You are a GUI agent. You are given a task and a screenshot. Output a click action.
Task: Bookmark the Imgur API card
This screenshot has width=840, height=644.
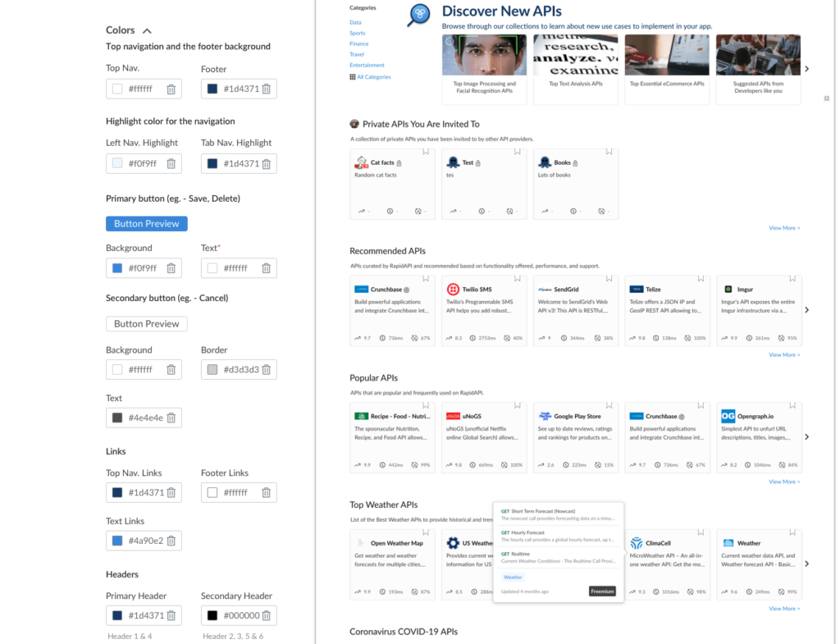[x=792, y=279]
